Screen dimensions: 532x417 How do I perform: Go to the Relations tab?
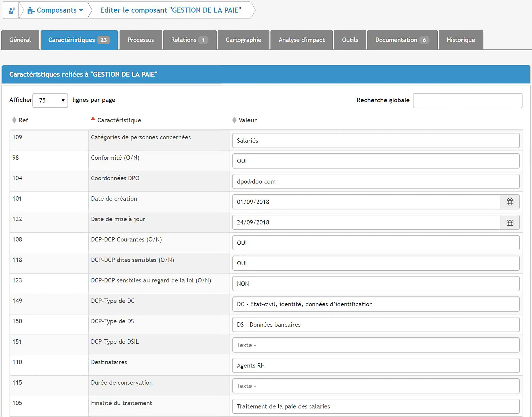pos(190,40)
